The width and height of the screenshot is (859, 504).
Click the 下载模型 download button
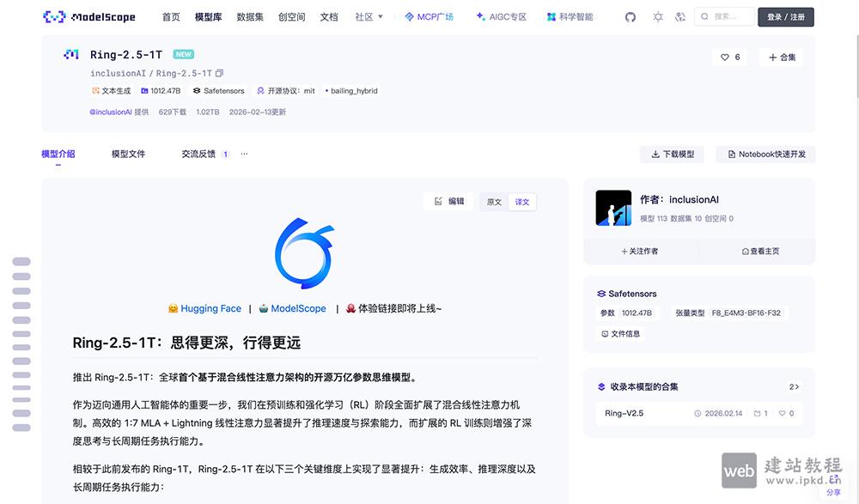(673, 154)
